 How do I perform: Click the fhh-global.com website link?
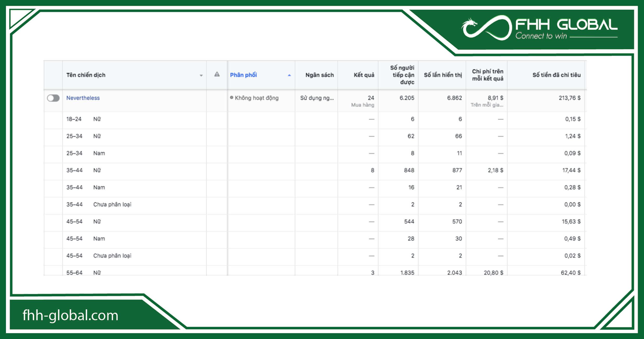70,315
